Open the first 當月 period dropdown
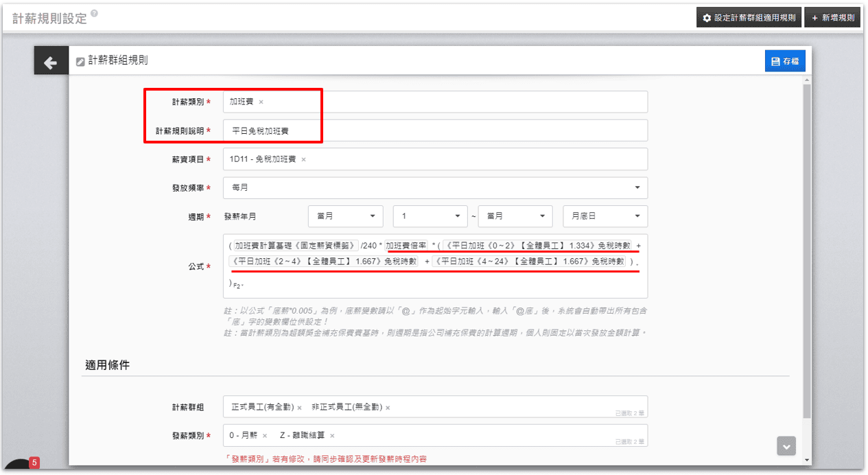The height and width of the screenshot is (475, 868). tap(346, 216)
